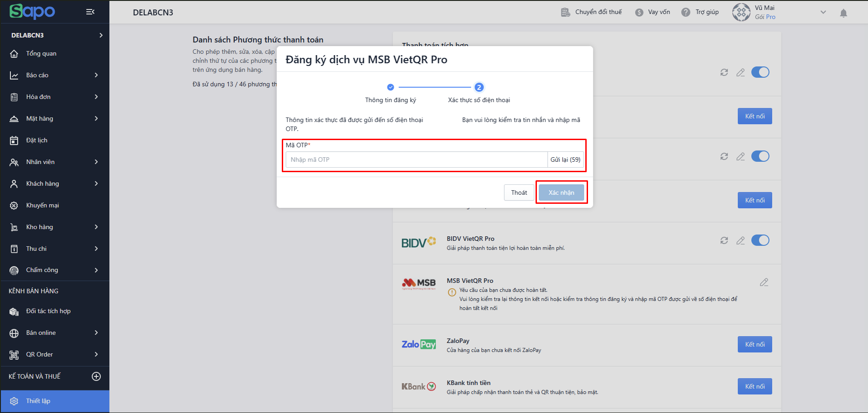868x413 pixels.
Task: Click the ZaloPay logo
Action: point(419,344)
